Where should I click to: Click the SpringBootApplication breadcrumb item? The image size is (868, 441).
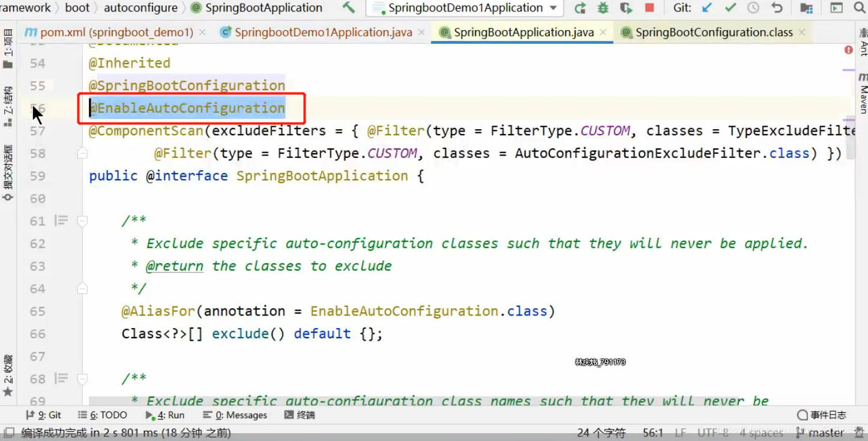(x=257, y=8)
